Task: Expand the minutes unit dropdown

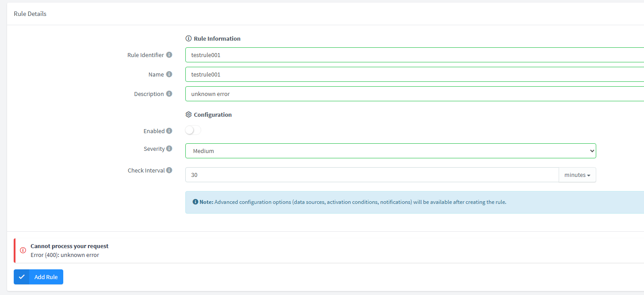Action: [577, 175]
